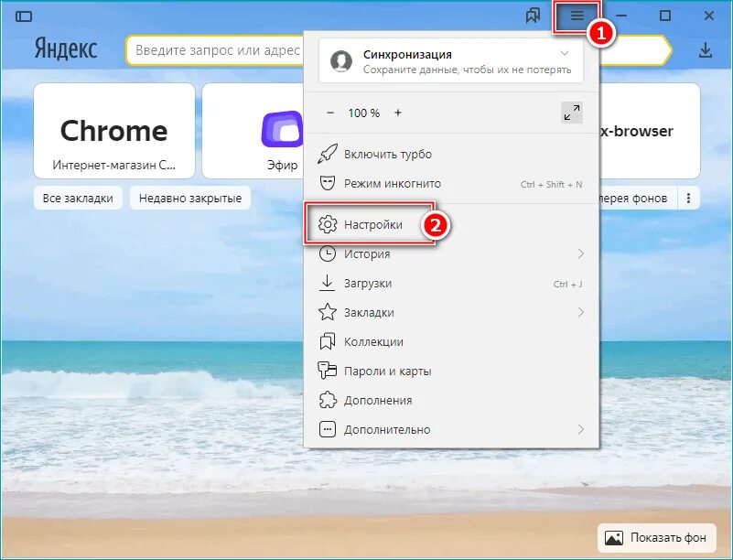Image resolution: width=733 pixels, height=560 pixels.
Task: Open the x-browser tile
Action: pos(650,131)
